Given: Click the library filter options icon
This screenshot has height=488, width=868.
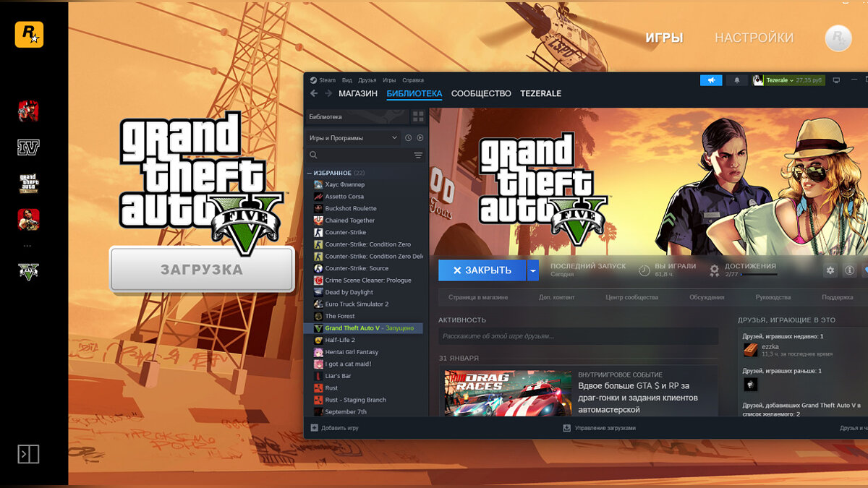Looking at the screenshot, I should coord(418,155).
